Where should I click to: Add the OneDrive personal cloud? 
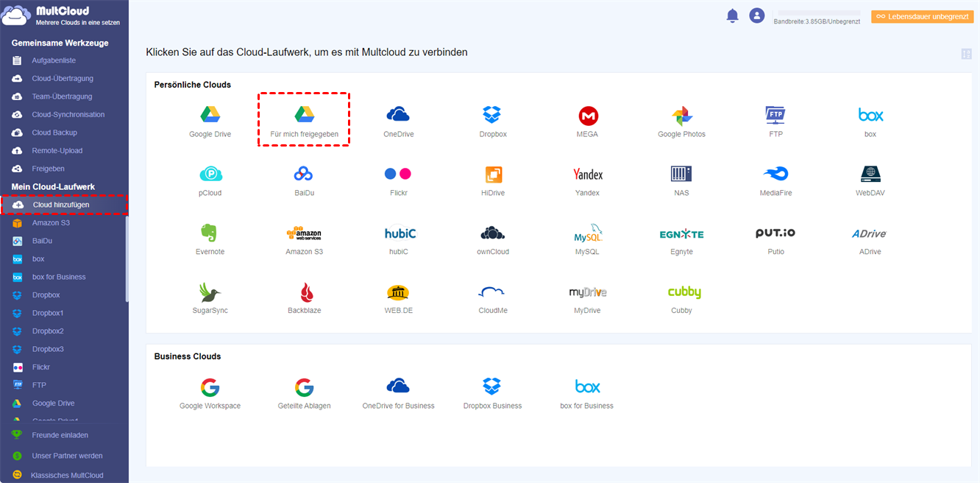pos(398,121)
